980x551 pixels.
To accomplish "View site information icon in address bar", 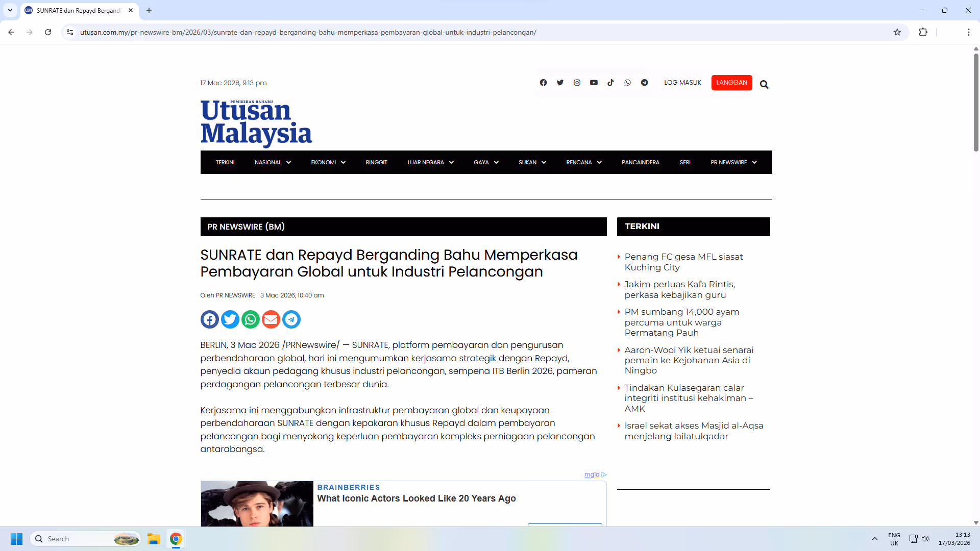I will [x=70, y=32].
